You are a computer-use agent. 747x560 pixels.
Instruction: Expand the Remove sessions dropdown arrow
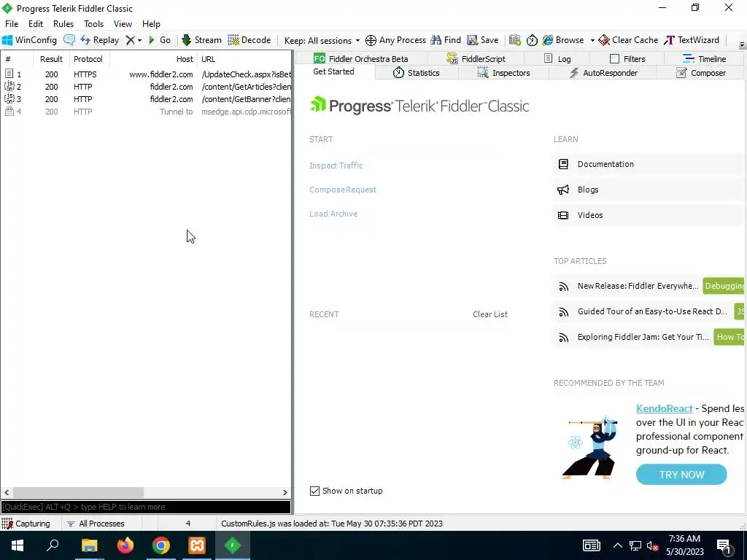click(139, 41)
